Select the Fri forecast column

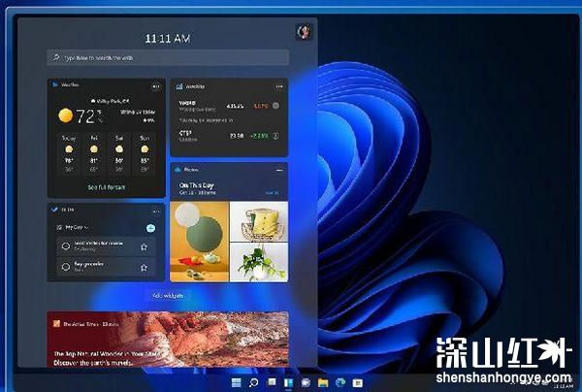click(94, 153)
